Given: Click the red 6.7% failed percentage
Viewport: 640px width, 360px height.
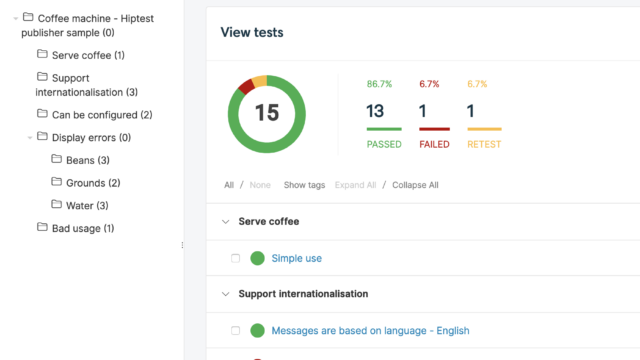Looking at the screenshot, I should pos(429,84).
